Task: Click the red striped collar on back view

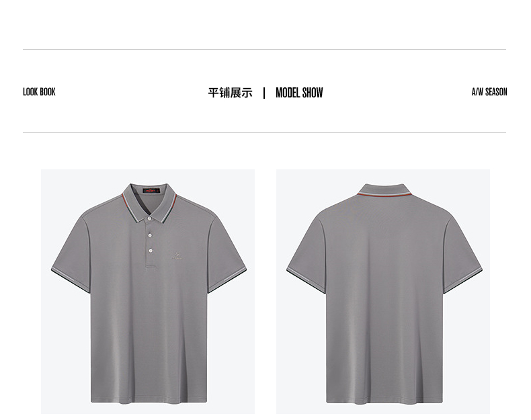Action: pyautogui.click(x=384, y=195)
